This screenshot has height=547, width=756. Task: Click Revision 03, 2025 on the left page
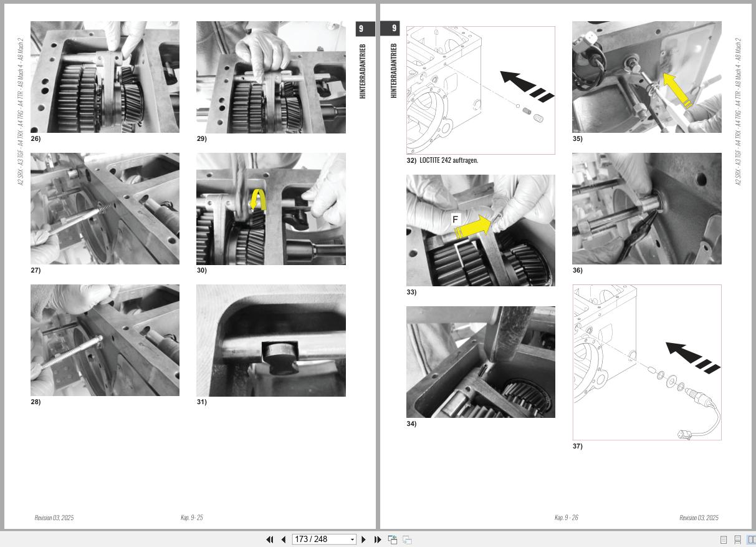pos(54,518)
